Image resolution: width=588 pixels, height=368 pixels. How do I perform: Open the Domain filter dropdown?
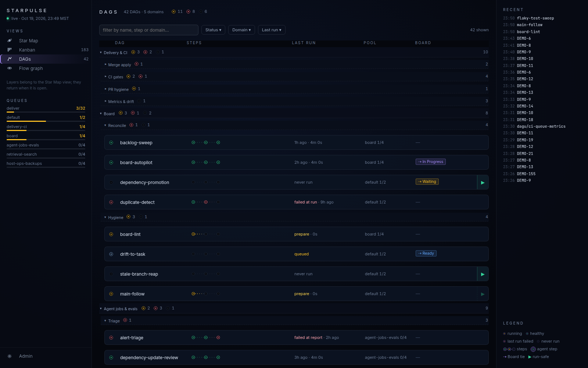(241, 30)
